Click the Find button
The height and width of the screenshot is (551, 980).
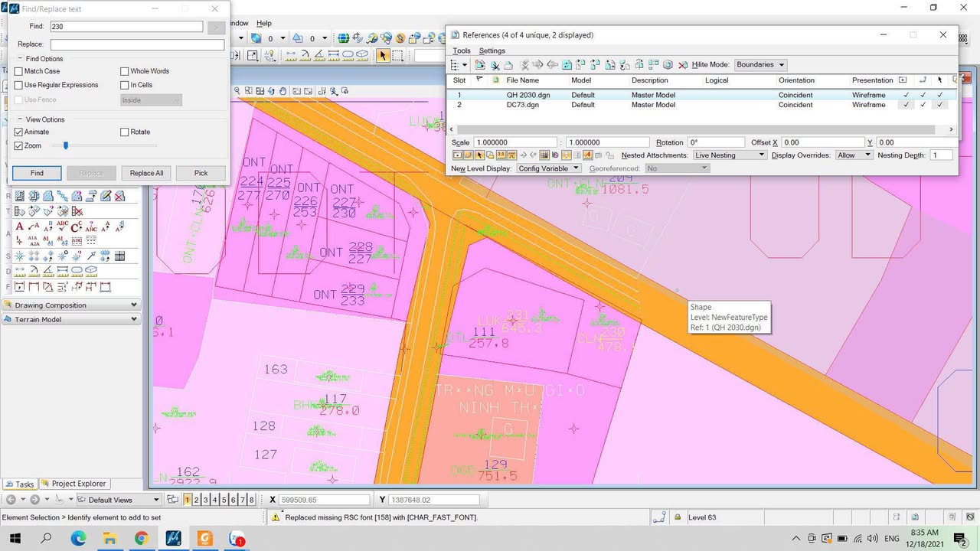tap(37, 173)
